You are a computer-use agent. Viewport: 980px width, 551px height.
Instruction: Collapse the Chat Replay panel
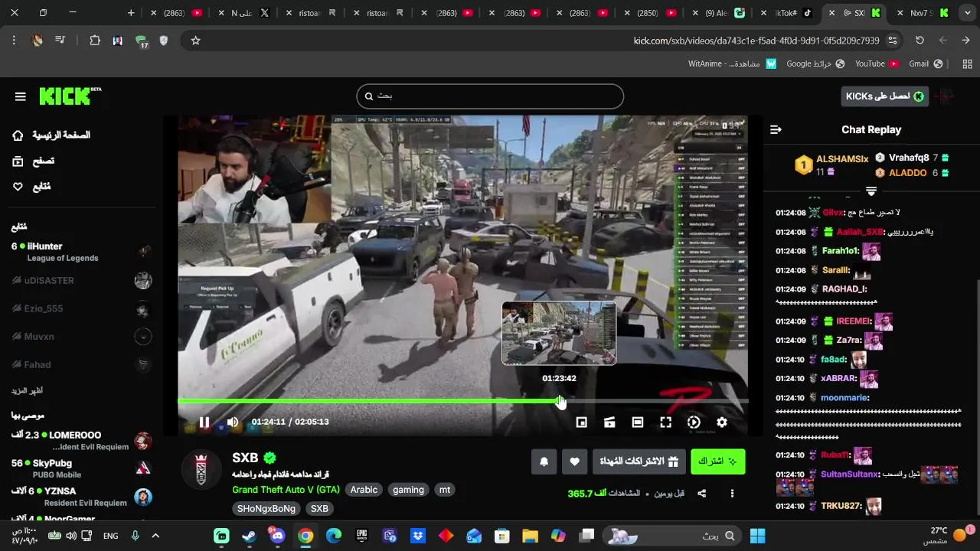pos(776,129)
